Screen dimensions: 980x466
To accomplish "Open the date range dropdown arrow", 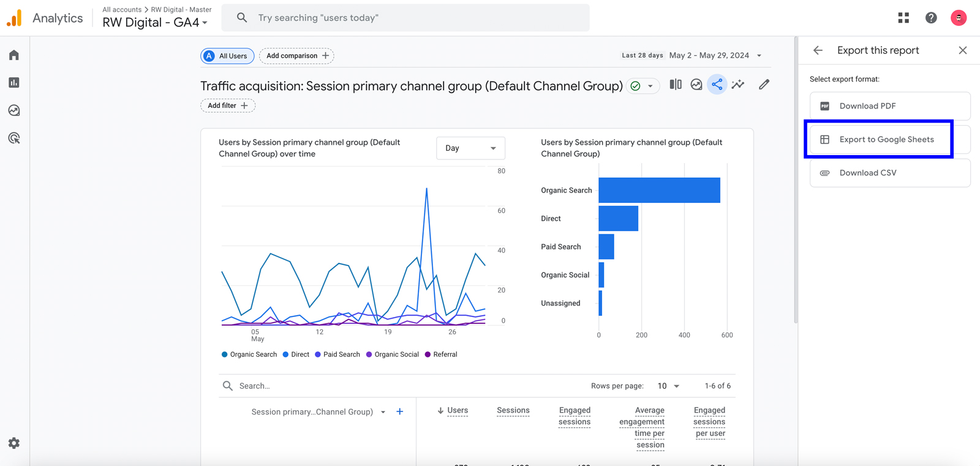I will point(759,56).
